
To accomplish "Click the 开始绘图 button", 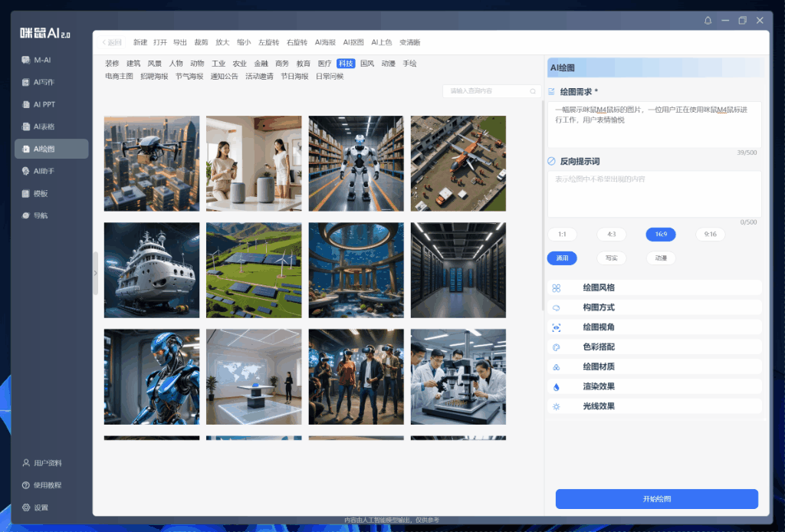I will (x=656, y=499).
